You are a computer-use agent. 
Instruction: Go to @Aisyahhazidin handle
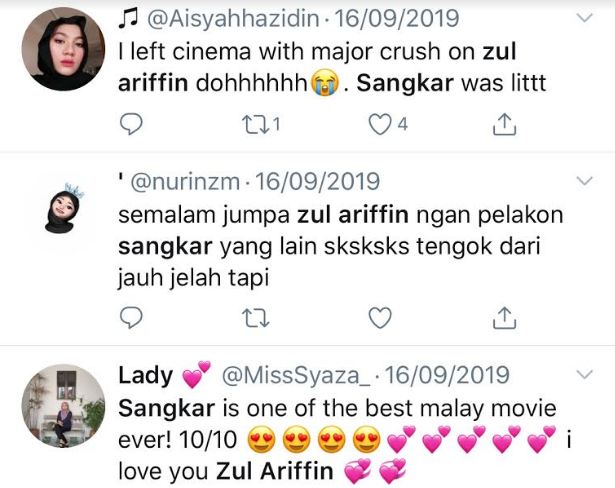coord(233,18)
